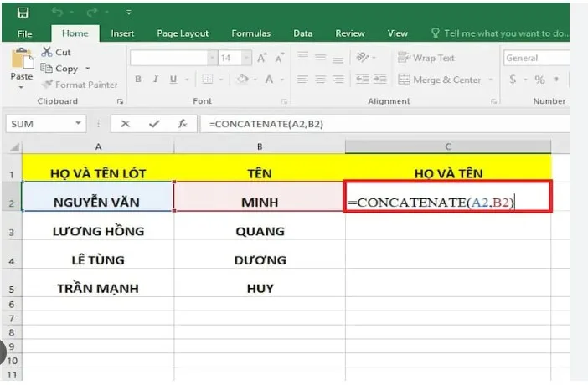Click the Center alignment icon
Image resolution: width=588 pixels, height=385 pixels.
point(320,80)
